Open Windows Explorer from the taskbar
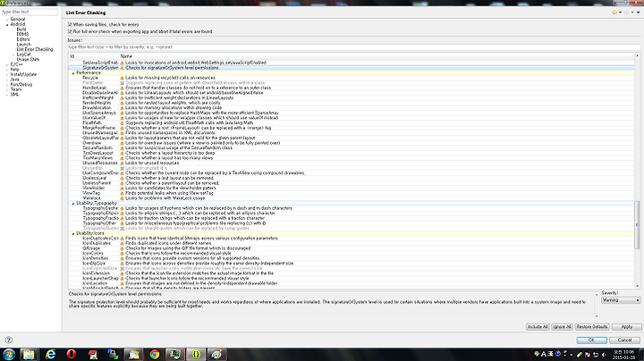644x361 pixels. tap(29, 354)
